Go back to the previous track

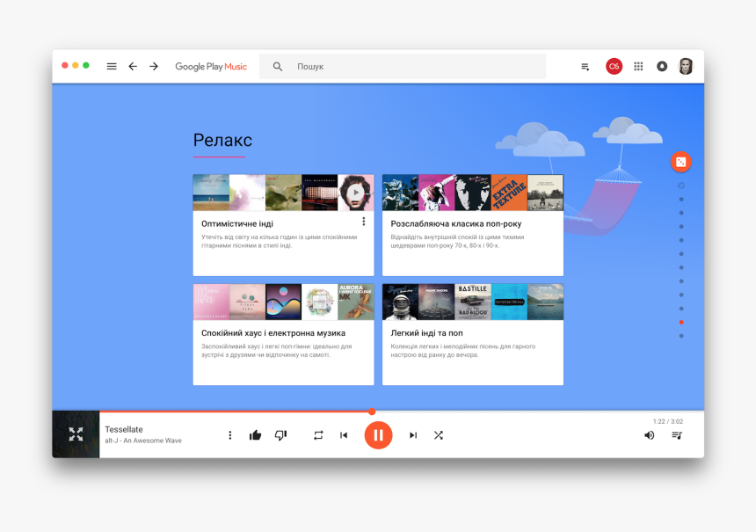(x=345, y=434)
